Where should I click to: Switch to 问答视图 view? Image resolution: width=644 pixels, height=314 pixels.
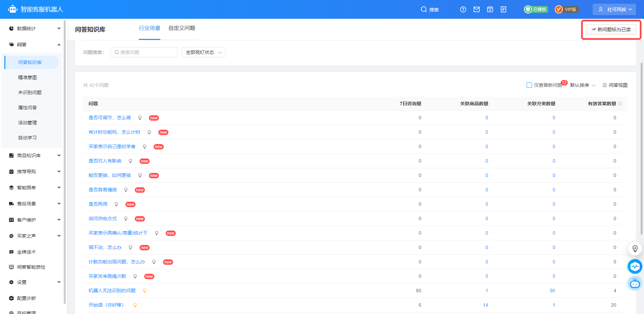tap(615, 85)
